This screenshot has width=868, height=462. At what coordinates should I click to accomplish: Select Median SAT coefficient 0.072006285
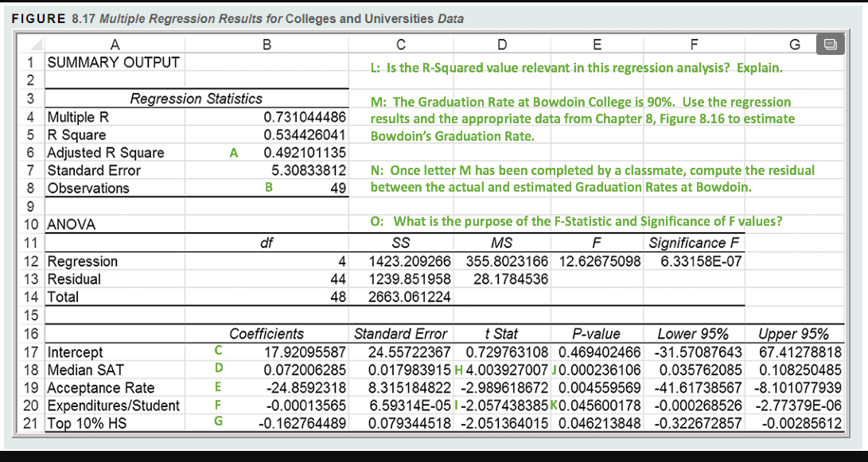coord(305,370)
